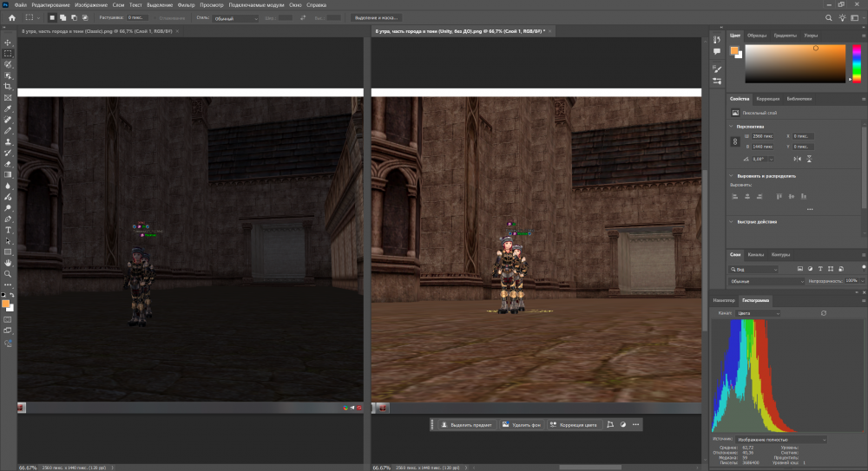Select the Hand tool
The image size is (868, 471).
coord(8,263)
